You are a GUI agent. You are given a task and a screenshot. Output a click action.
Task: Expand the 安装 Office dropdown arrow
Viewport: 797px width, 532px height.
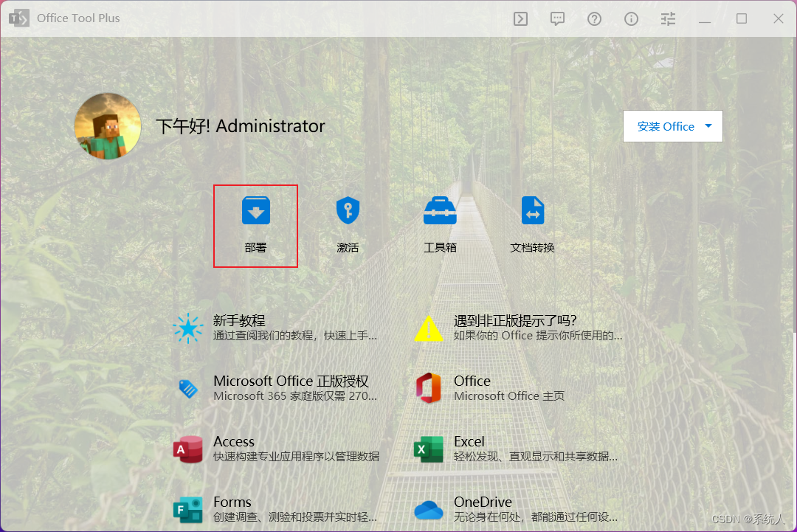point(708,126)
